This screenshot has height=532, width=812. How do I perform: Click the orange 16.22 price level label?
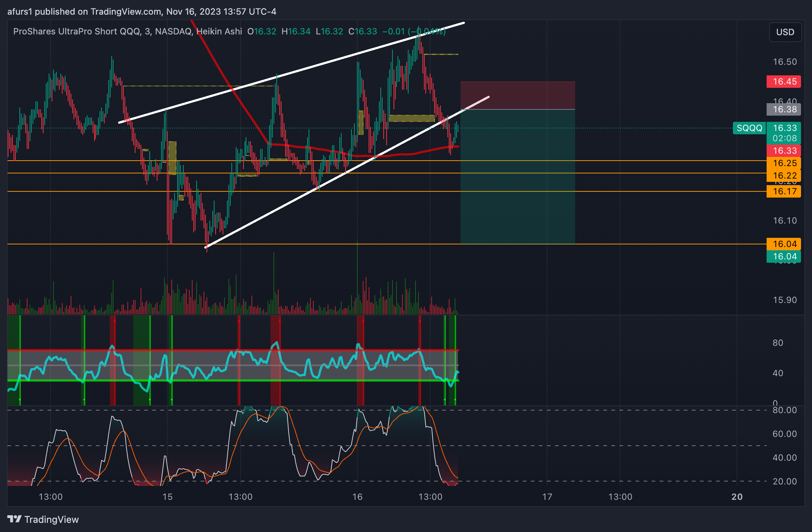coord(784,176)
